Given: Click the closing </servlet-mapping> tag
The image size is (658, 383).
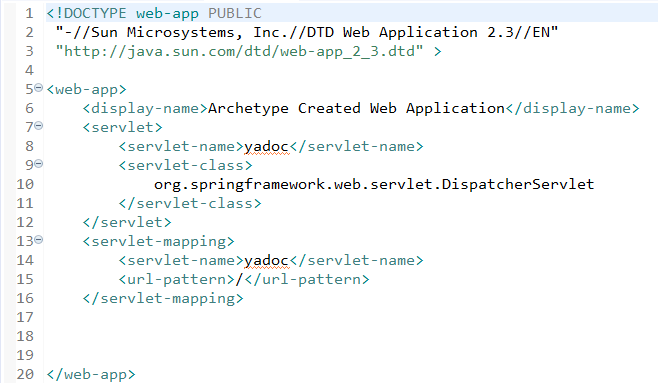Looking at the screenshot, I should [163, 299].
